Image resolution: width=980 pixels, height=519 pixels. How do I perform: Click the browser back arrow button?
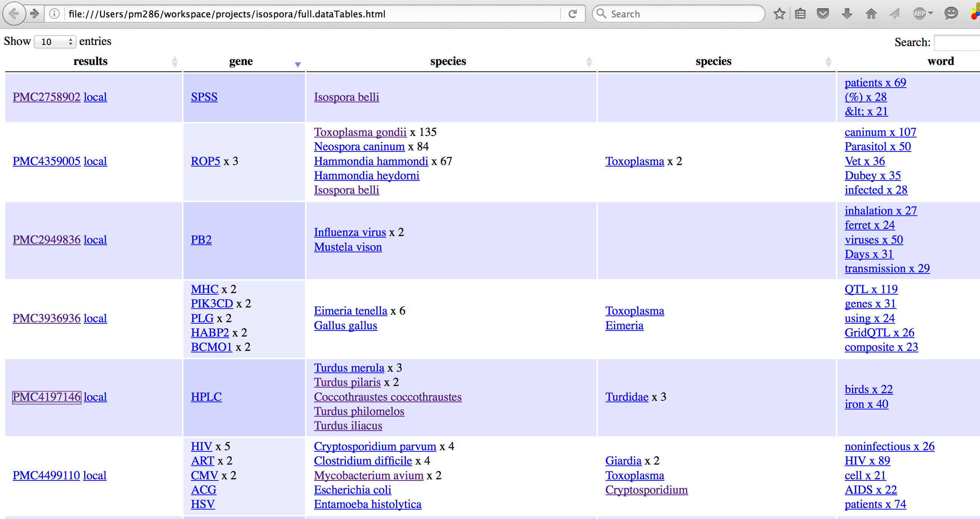coord(14,14)
